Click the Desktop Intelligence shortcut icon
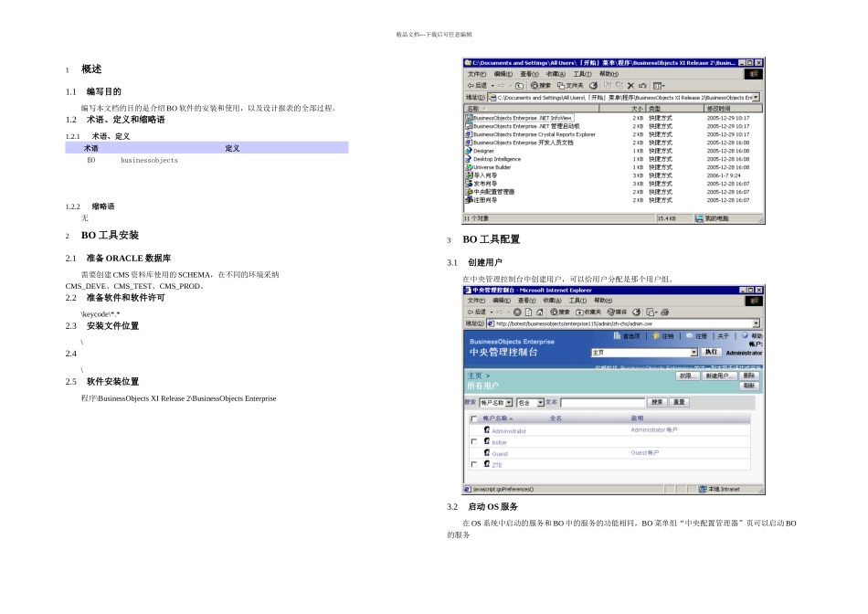Image resolution: width=868 pixels, height=614 pixels. (x=469, y=159)
